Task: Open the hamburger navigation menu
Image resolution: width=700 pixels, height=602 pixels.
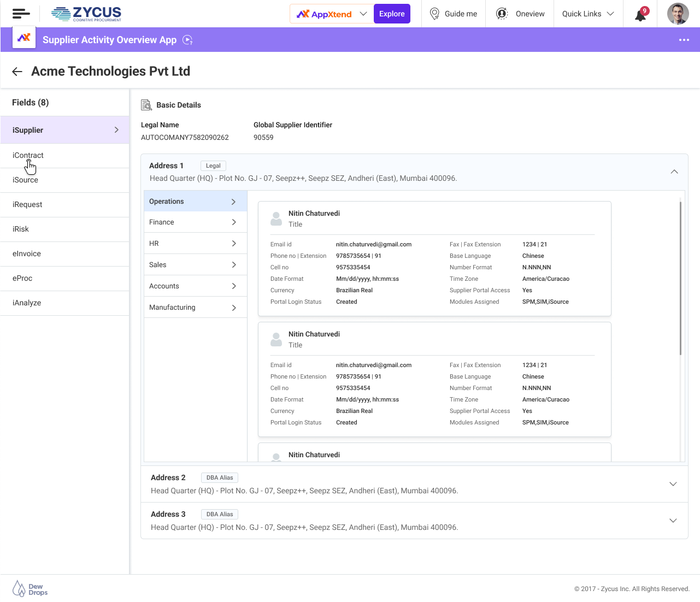Action: [21, 14]
